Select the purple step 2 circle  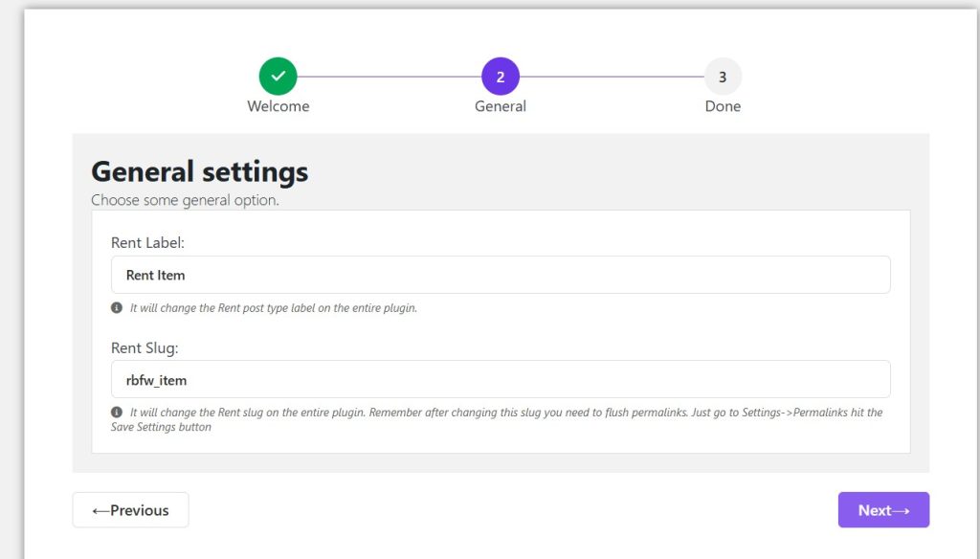(x=501, y=77)
